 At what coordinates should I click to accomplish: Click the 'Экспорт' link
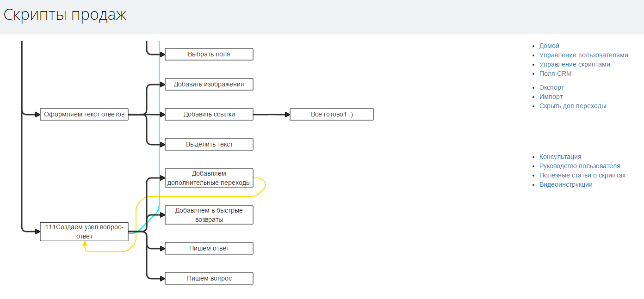tap(551, 87)
